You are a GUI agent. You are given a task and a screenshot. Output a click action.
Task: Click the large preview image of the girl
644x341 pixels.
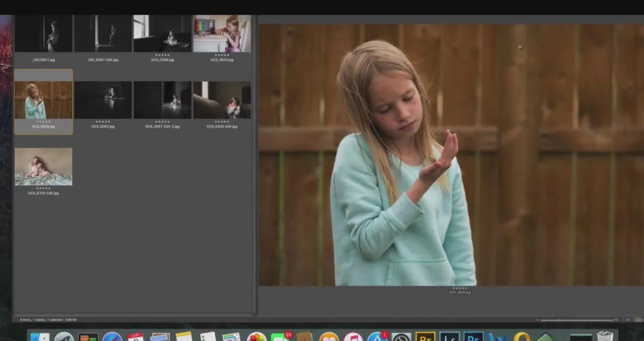[451, 155]
